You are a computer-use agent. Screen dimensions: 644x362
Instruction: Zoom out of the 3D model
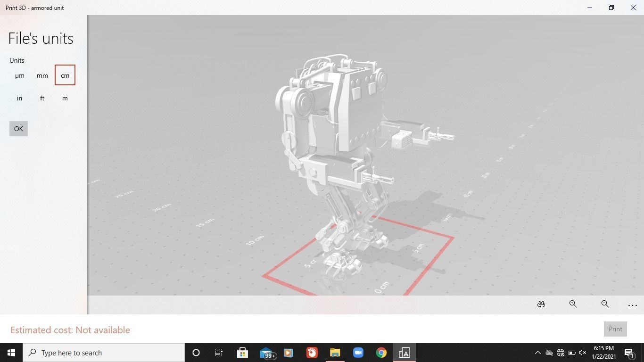[x=605, y=304]
